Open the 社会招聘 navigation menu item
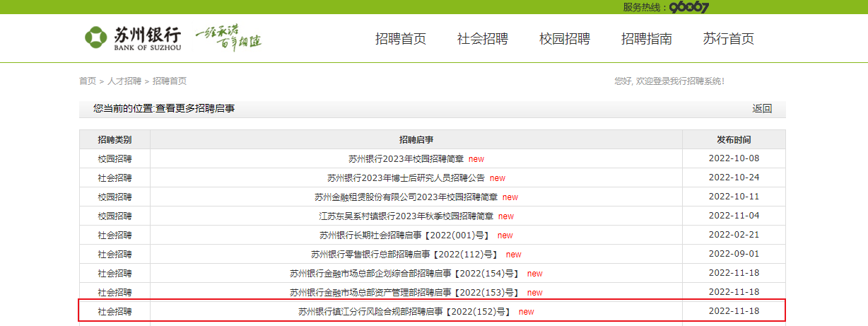Image resolution: width=868 pixels, height=326 pixels. tap(483, 39)
